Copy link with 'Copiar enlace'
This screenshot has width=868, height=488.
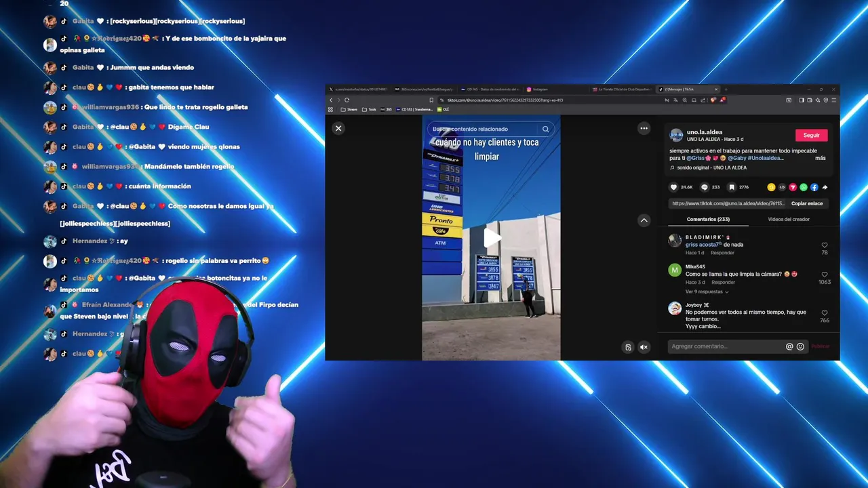point(807,203)
